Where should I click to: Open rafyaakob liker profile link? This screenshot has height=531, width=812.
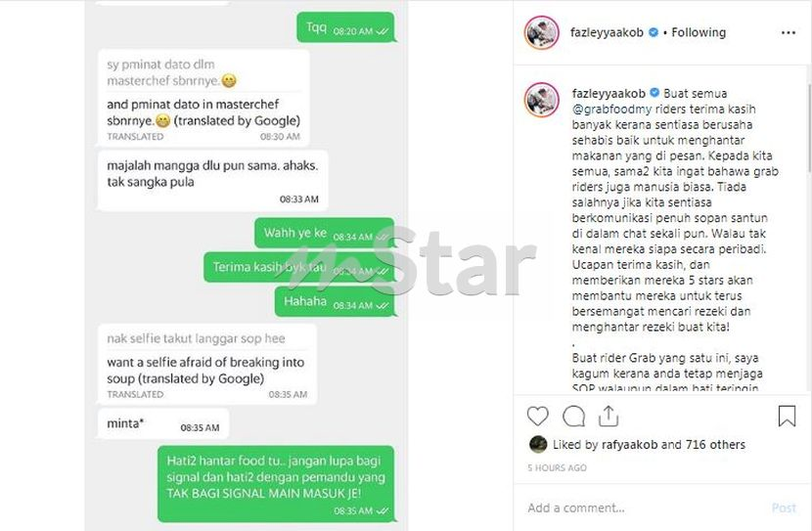click(629, 445)
